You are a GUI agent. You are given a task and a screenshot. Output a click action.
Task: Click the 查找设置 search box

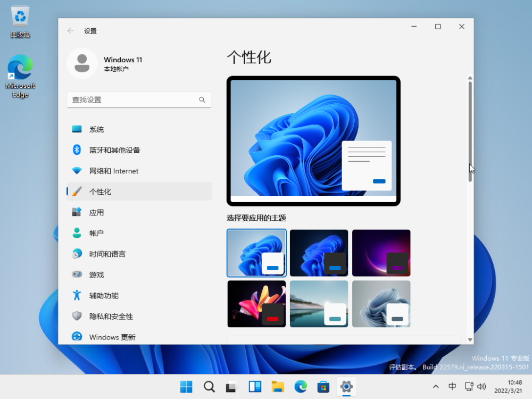133,99
